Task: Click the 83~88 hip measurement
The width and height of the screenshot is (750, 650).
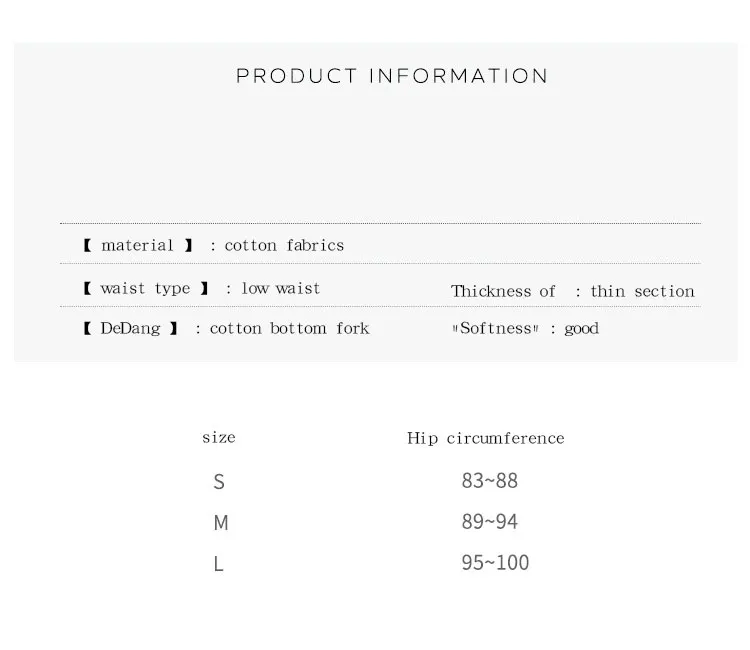Action: point(490,480)
